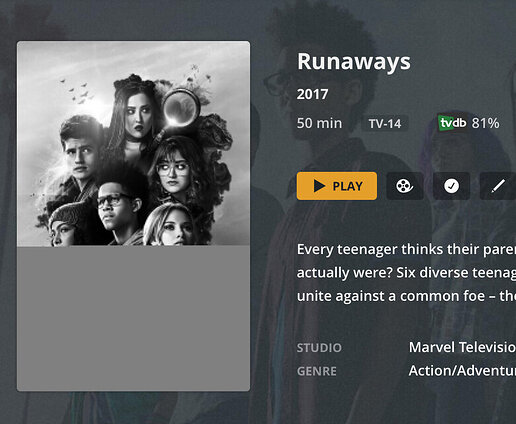Start playback with the yellow PLAY button
The width and height of the screenshot is (516, 424).
[x=337, y=186]
